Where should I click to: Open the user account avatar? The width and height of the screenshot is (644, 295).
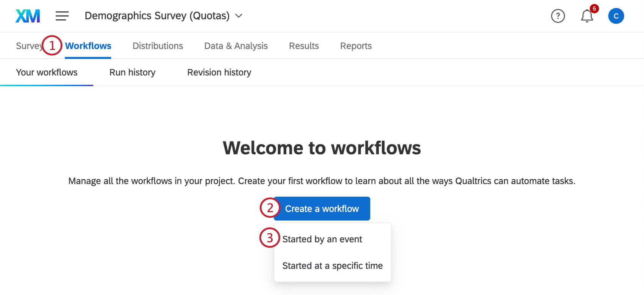(x=616, y=16)
